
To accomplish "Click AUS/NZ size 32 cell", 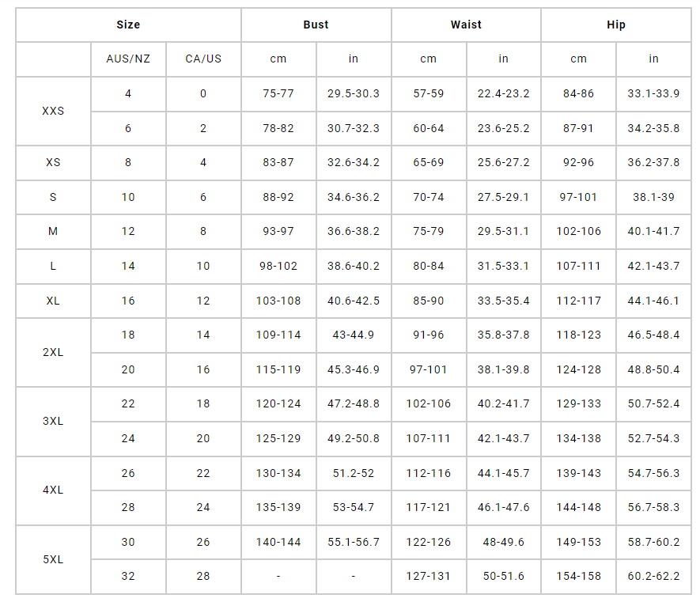I will pyautogui.click(x=128, y=576).
